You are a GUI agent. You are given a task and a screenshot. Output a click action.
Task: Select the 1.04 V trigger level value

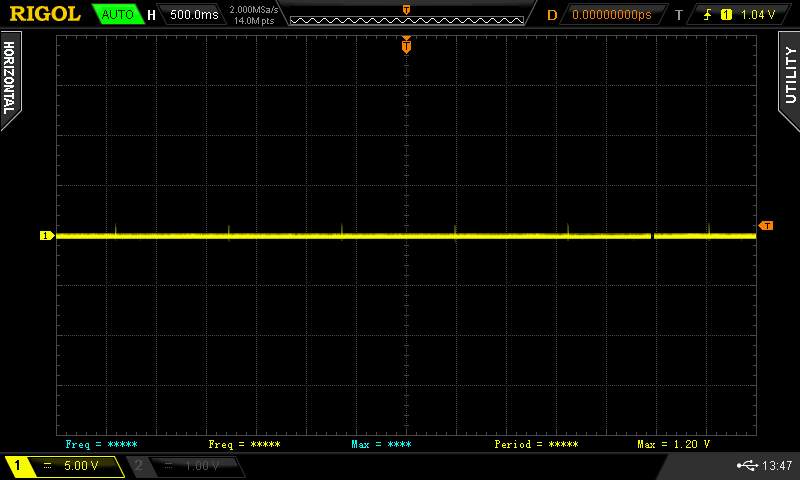point(758,15)
